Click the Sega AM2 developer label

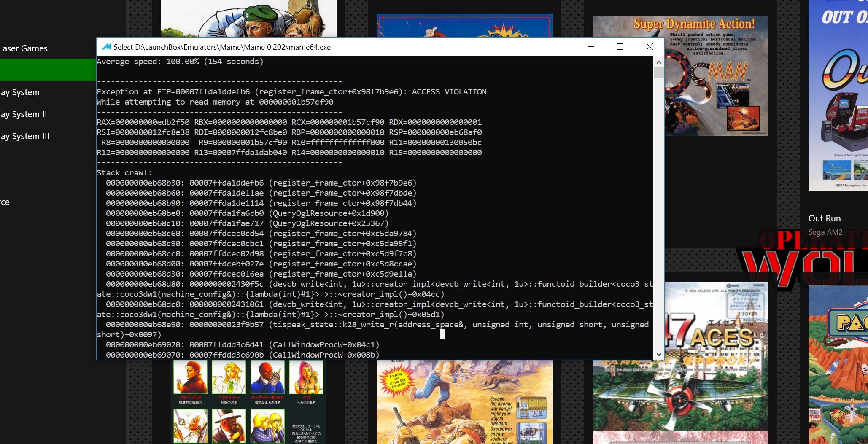825,232
